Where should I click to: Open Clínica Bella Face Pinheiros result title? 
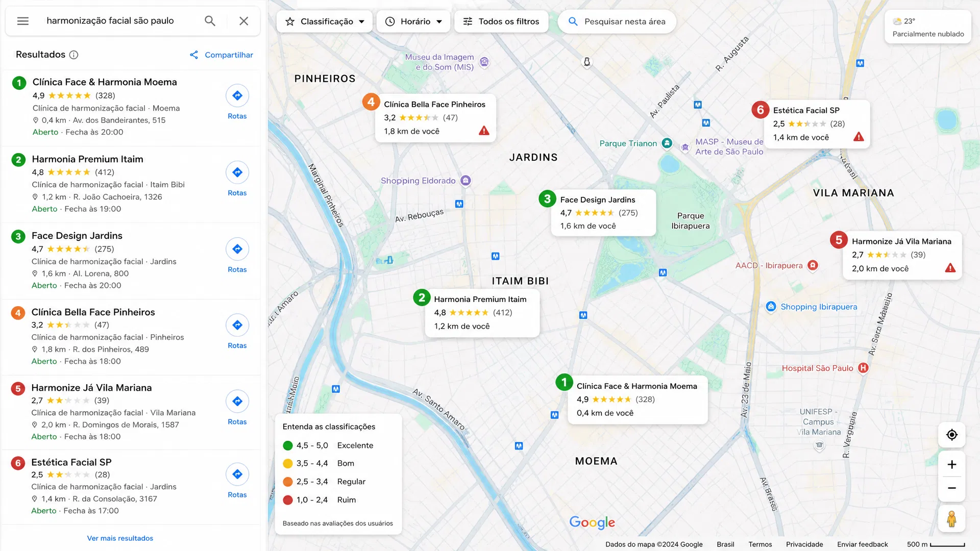coord(93,312)
